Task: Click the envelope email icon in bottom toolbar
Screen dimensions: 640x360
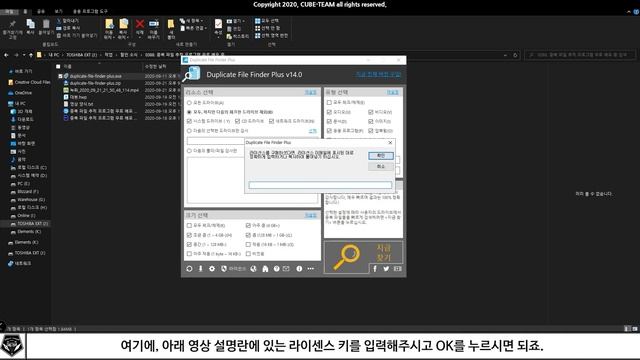Action: pyautogui.click(x=286, y=269)
